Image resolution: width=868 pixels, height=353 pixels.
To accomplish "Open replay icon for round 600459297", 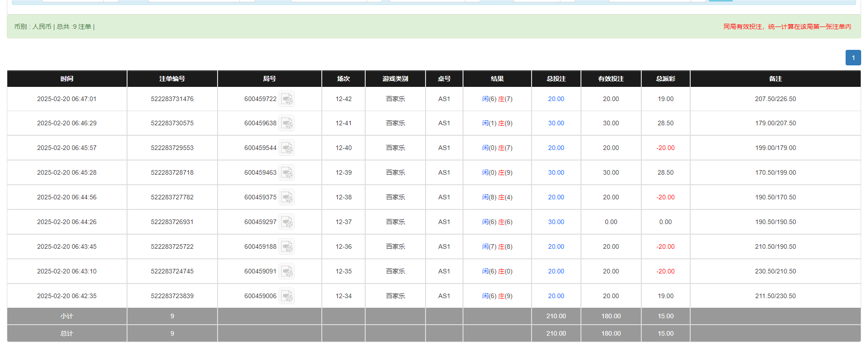I will (287, 222).
